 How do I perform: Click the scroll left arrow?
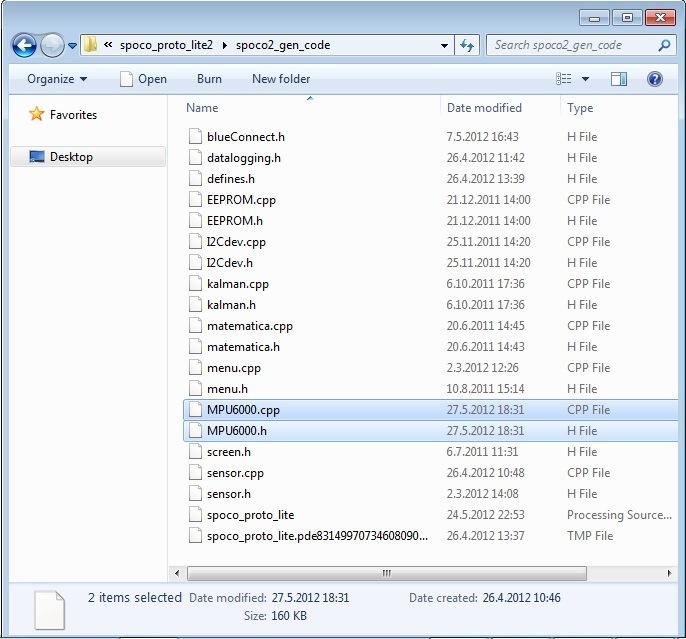tap(176, 573)
